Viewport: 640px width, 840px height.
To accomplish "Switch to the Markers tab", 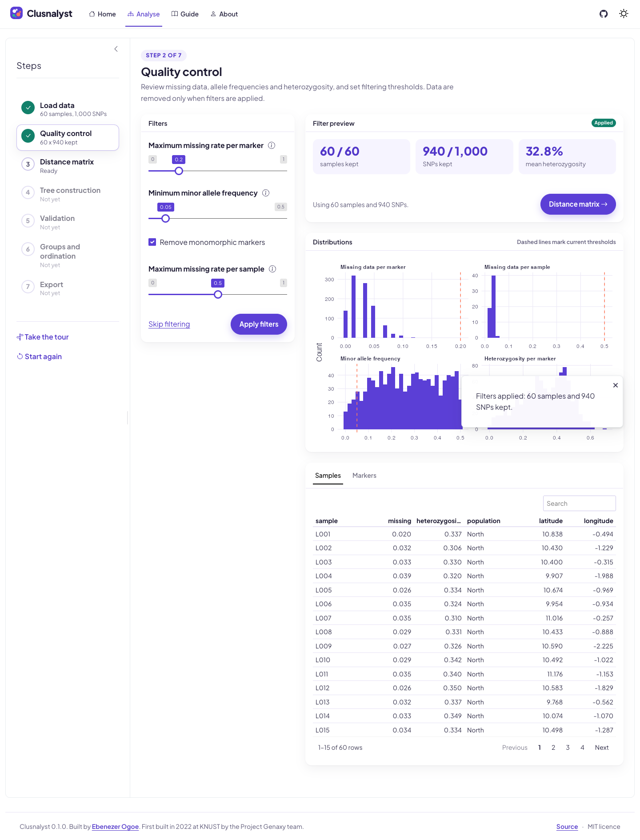I will (x=364, y=476).
